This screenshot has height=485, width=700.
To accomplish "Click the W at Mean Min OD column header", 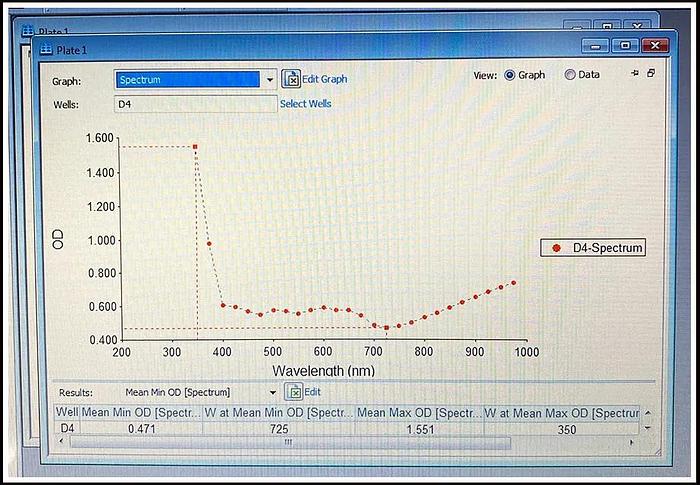I will [279, 413].
